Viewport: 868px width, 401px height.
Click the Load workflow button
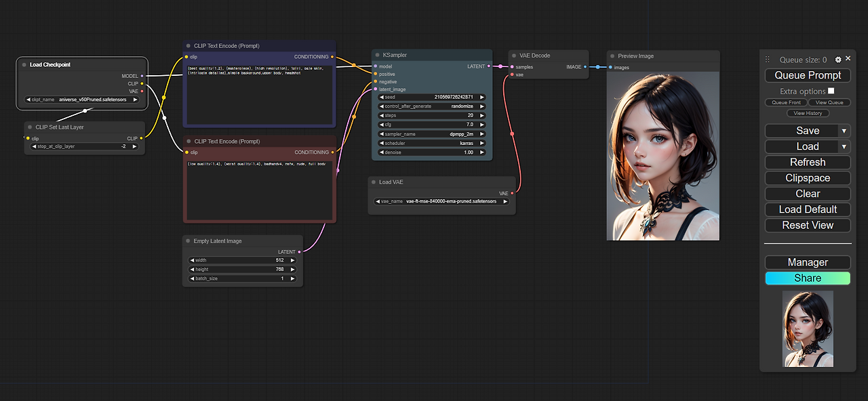point(802,146)
